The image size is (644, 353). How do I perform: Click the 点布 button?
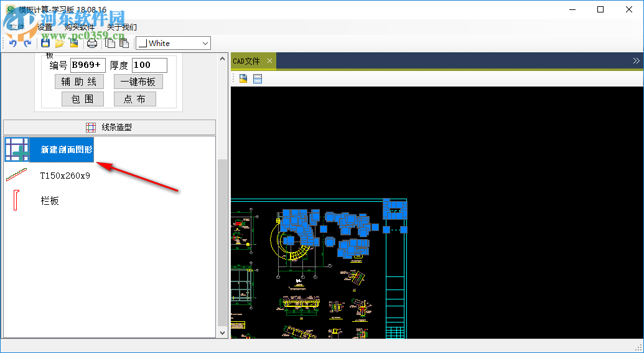pyautogui.click(x=135, y=99)
